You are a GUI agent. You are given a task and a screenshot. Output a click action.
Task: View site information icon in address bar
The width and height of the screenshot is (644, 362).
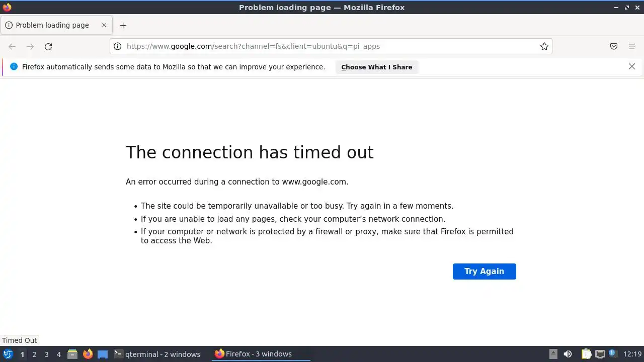(117, 46)
